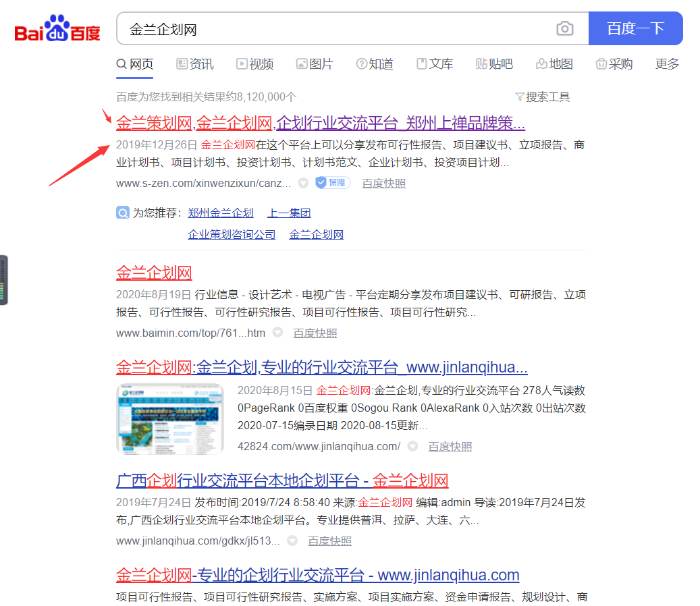Expand the 更多 menu
Viewport: 700px width, 606px height.
(x=667, y=64)
